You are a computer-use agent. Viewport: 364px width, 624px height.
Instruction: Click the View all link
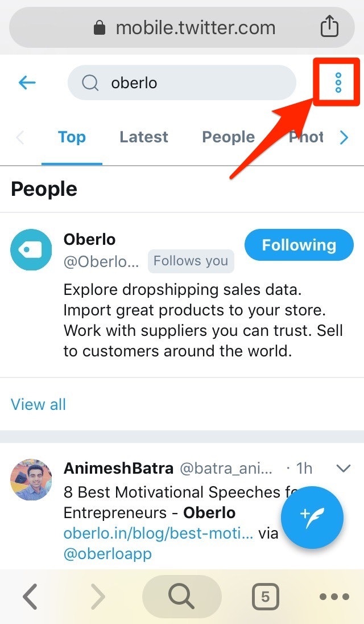click(38, 404)
